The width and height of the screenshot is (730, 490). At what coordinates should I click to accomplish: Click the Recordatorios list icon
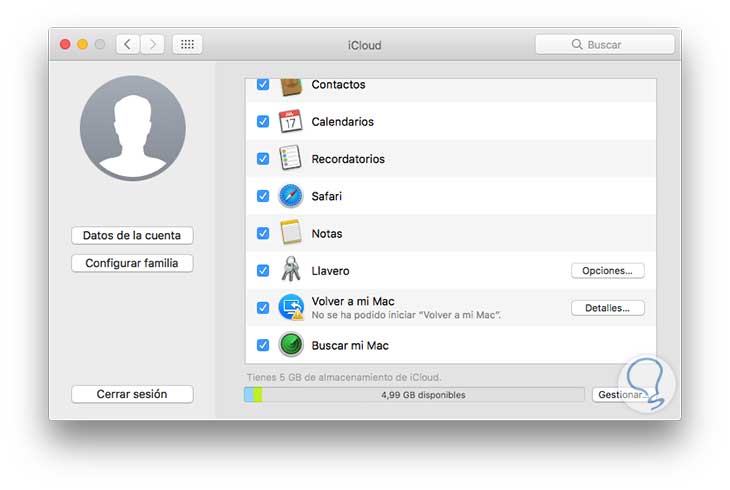(291, 158)
